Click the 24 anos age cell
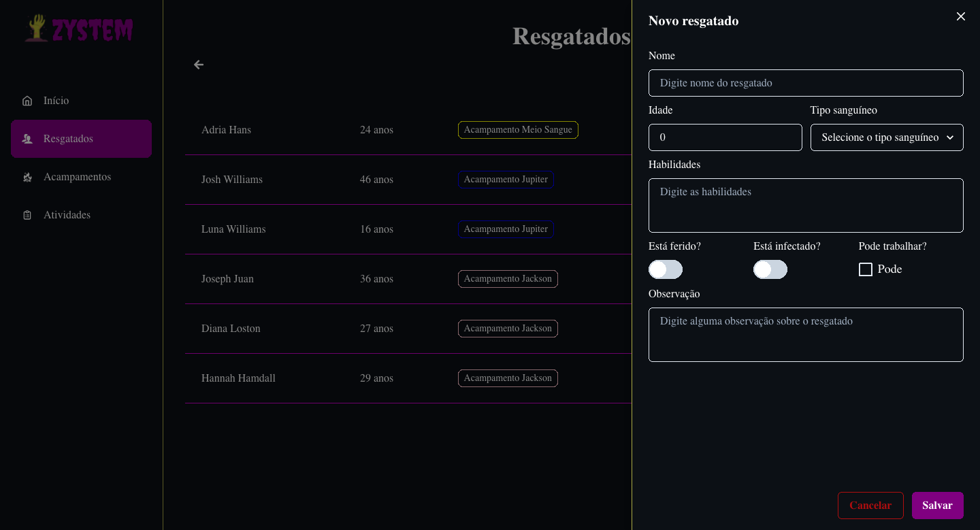 pos(376,130)
